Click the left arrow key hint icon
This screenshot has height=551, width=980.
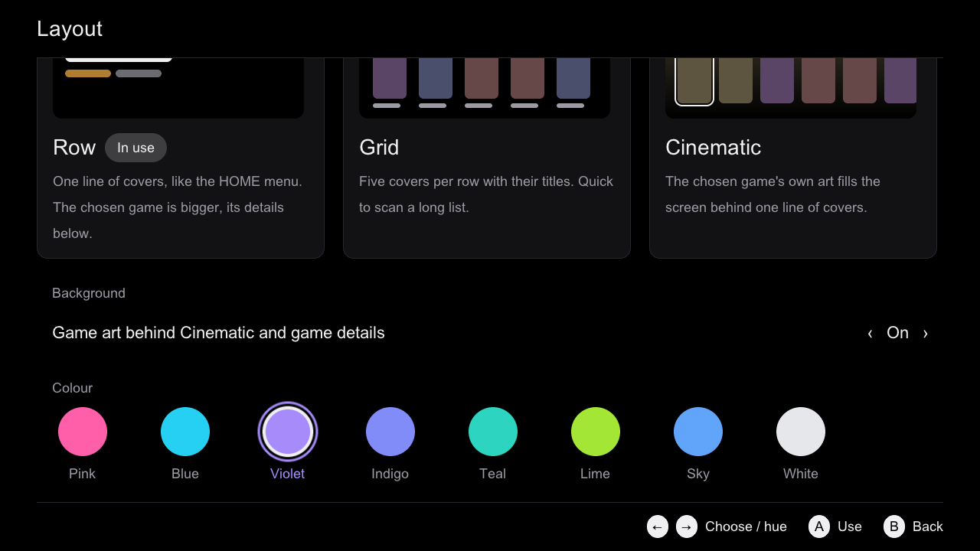tap(658, 527)
